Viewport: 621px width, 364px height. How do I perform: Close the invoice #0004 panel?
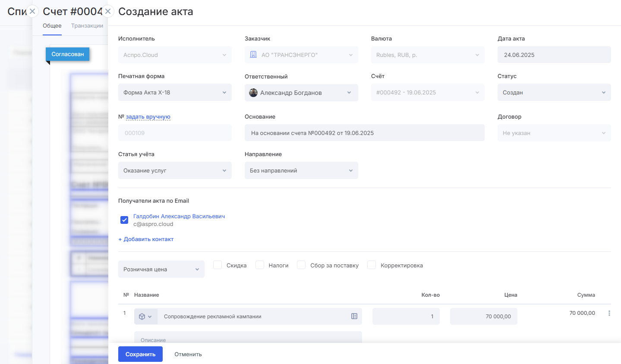pos(108,11)
